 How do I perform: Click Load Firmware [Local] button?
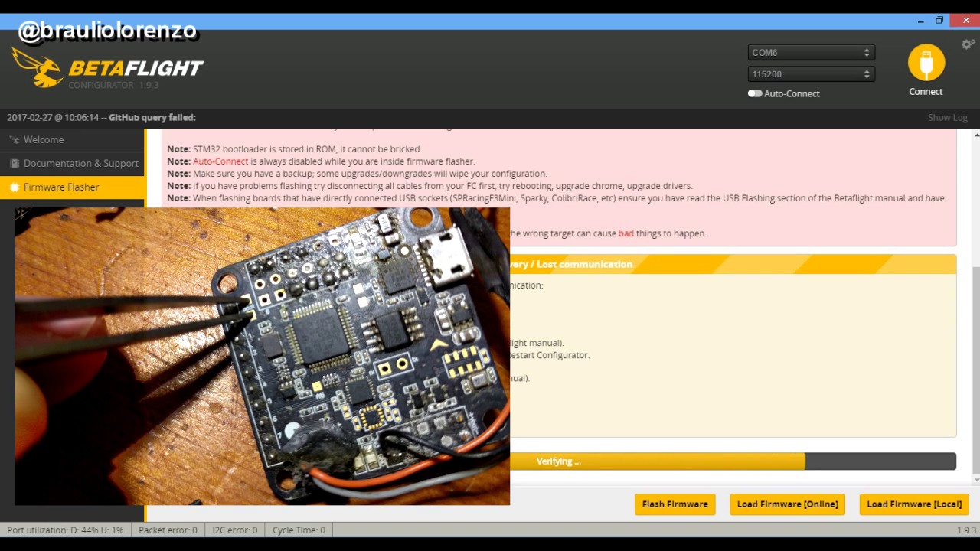click(914, 504)
